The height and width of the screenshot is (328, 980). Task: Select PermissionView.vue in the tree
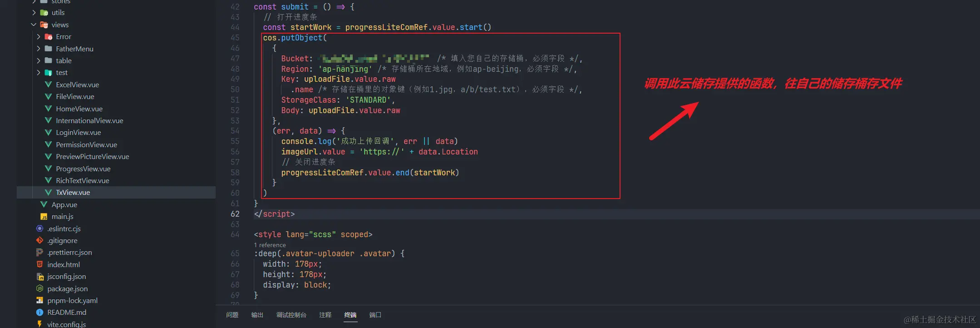pos(86,144)
